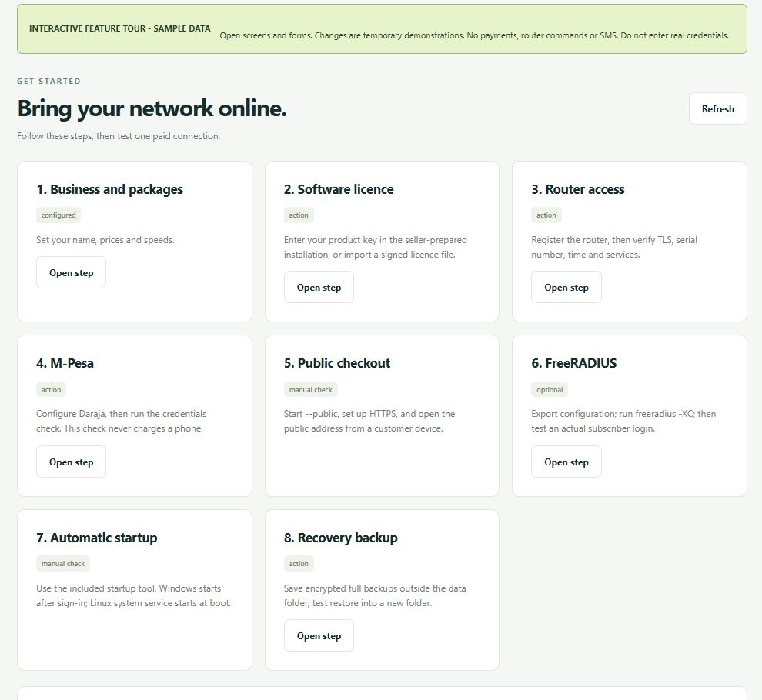Click the 'optional' badge under FreeRADIUS
This screenshot has width=762, height=700.
click(x=550, y=389)
